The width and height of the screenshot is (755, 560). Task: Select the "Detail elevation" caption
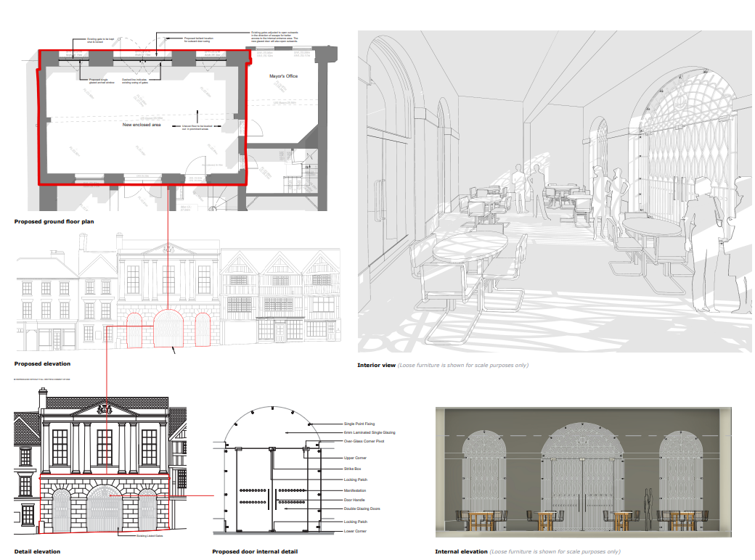pos(37,551)
